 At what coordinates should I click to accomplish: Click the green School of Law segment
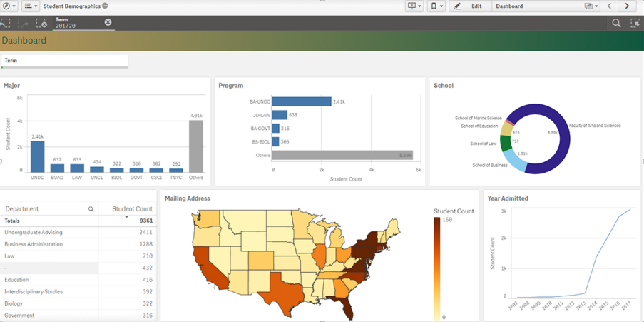click(x=506, y=143)
